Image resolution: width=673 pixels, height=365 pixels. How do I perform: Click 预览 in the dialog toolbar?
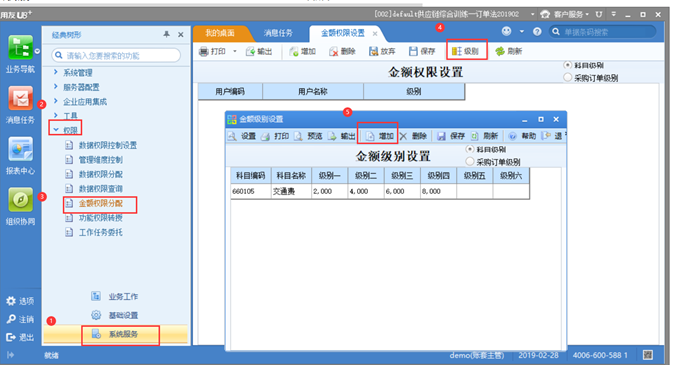[x=308, y=136]
